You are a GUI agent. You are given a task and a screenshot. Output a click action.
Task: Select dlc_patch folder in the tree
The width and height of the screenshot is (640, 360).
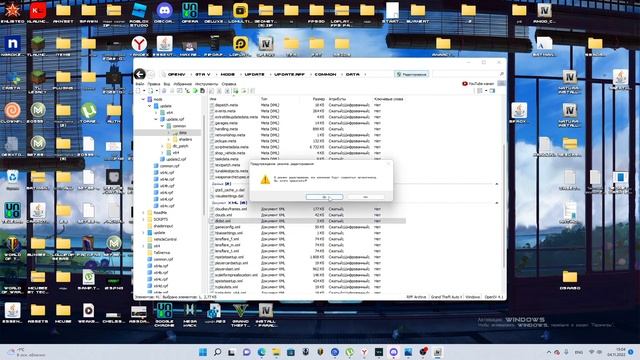coord(180,146)
